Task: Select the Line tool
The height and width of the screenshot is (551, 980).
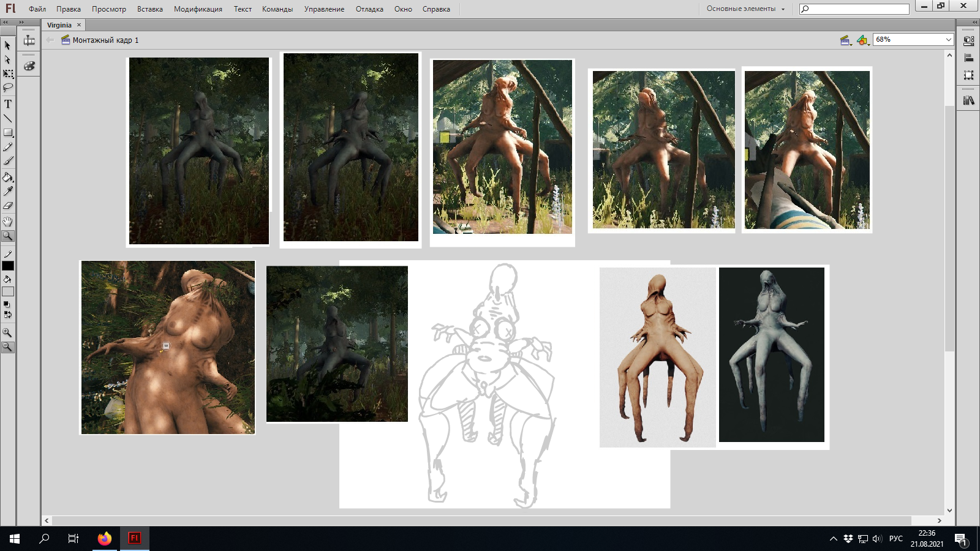Action: [x=7, y=118]
